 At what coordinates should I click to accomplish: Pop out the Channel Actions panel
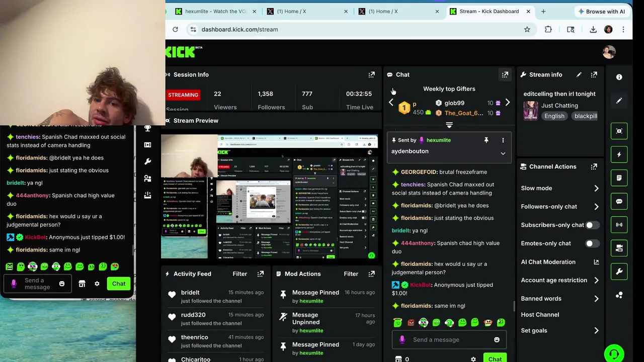594,166
